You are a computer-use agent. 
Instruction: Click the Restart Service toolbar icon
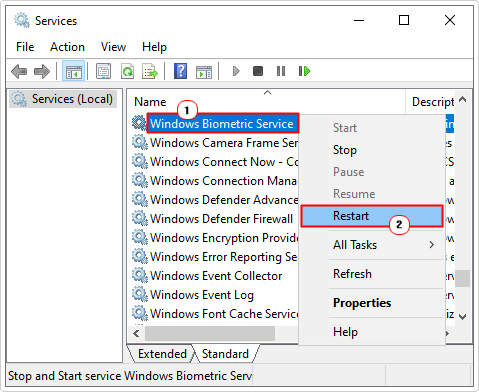(x=304, y=71)
